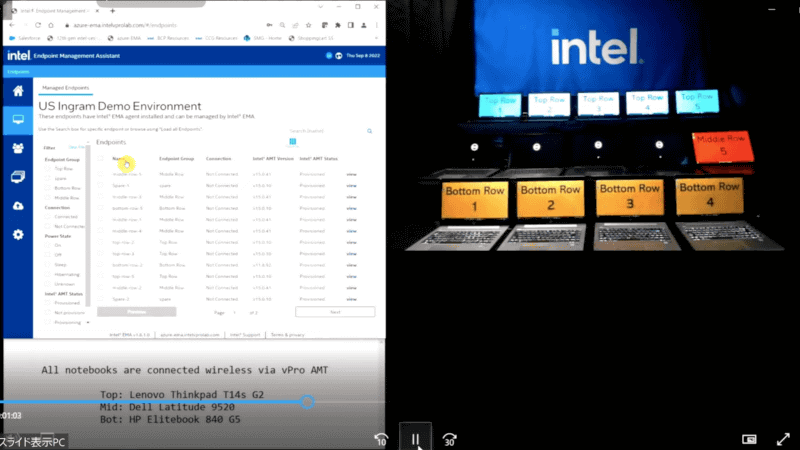Tick the select-all checkbox in table header
Image resolution: width=800 pixels, height=450 pixels.
pos(101,159)
